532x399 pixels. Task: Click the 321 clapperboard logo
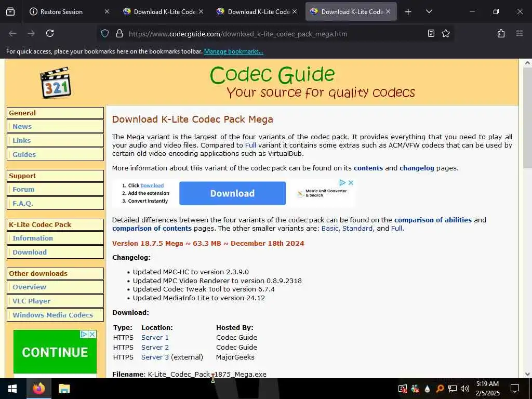[56, 83]
